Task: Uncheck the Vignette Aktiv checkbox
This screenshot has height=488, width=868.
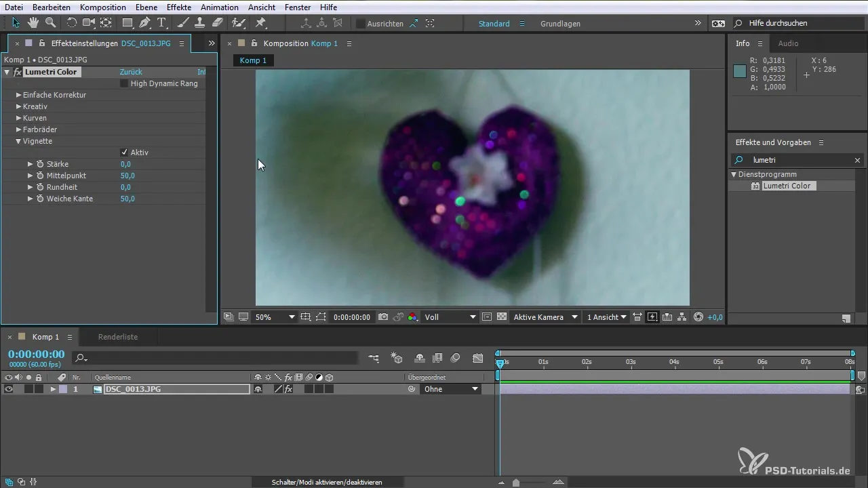Action: tap(123, 152)
